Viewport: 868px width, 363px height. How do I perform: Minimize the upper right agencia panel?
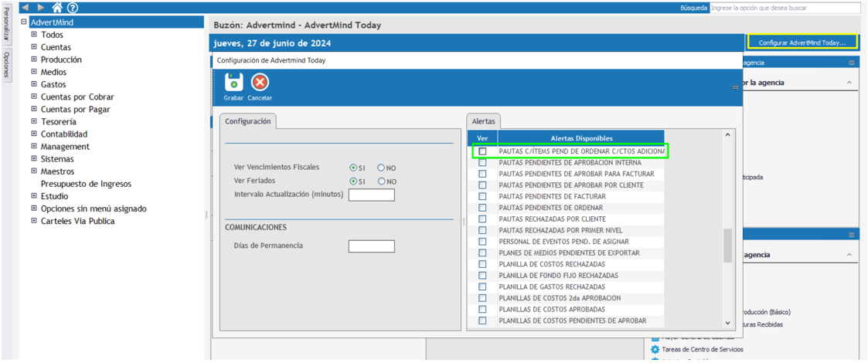coord(852,63)
